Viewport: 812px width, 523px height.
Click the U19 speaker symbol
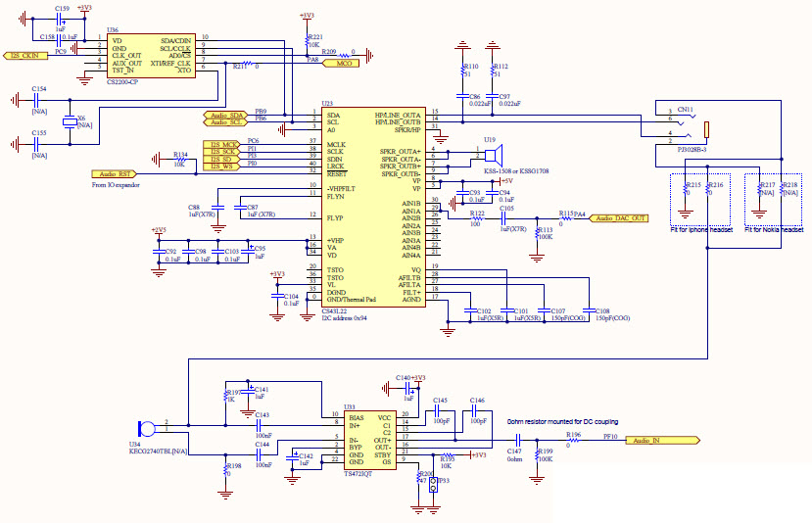pos(494,155)
